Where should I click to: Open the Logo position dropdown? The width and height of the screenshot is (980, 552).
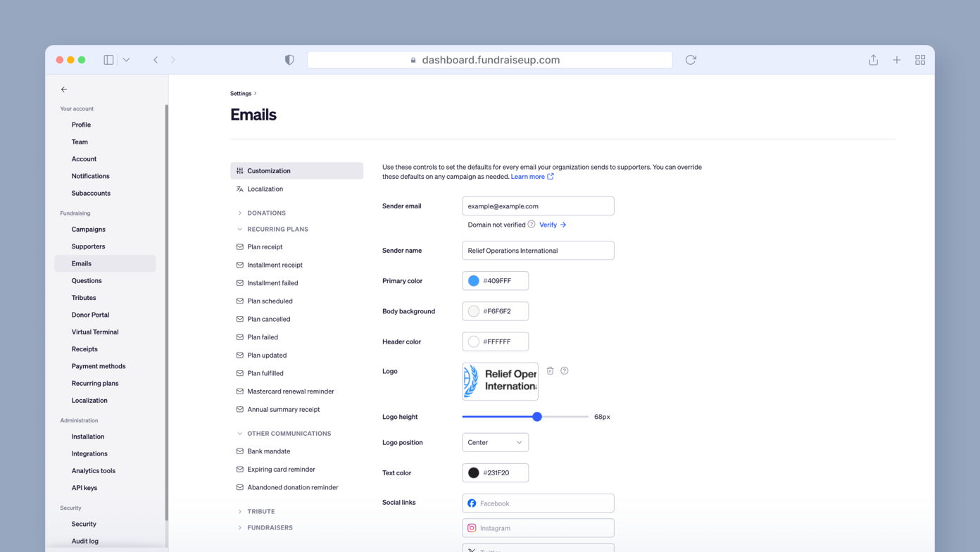click(495, 442)
